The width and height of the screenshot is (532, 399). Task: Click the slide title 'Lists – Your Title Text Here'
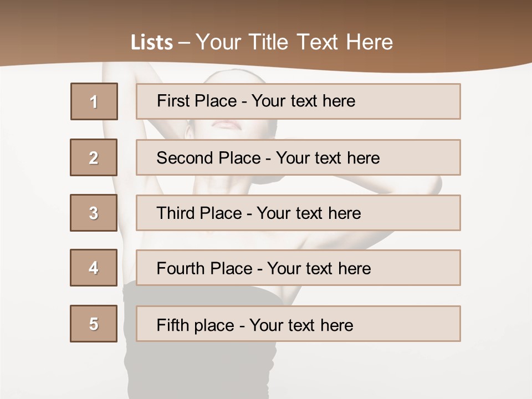click(x=262, y=42)
